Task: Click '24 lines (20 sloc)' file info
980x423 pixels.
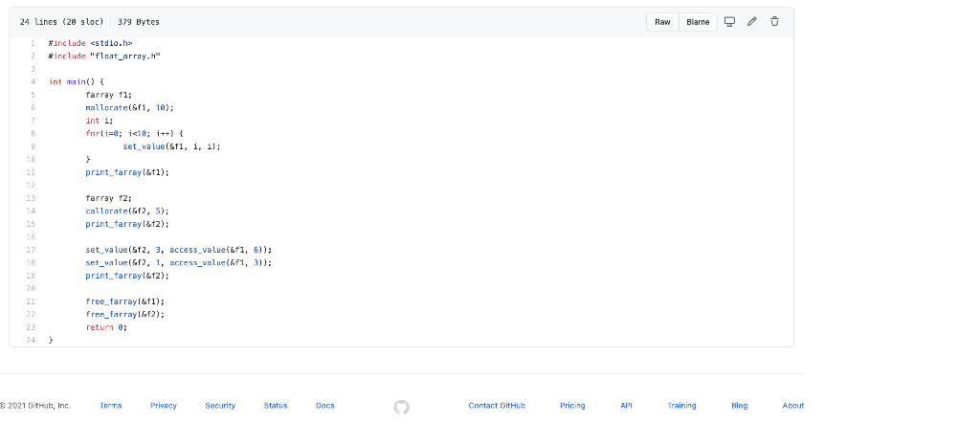Action: [x=62, y=22]
